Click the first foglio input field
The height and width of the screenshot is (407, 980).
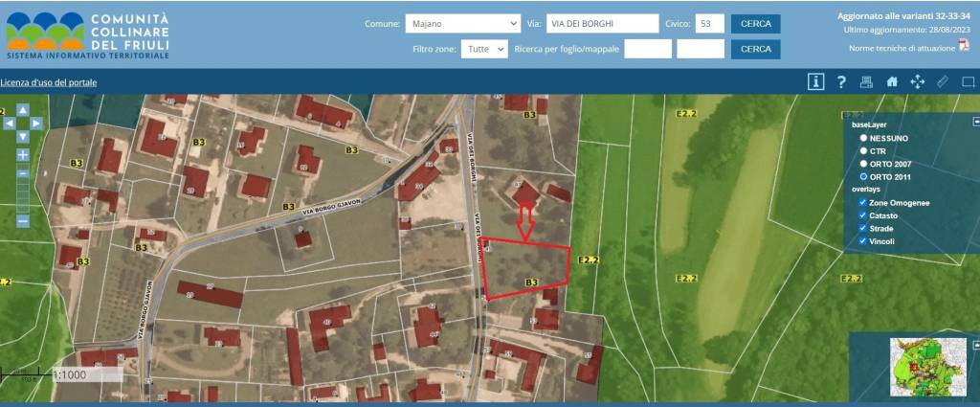pyautogui.click(x=648, y=49)
